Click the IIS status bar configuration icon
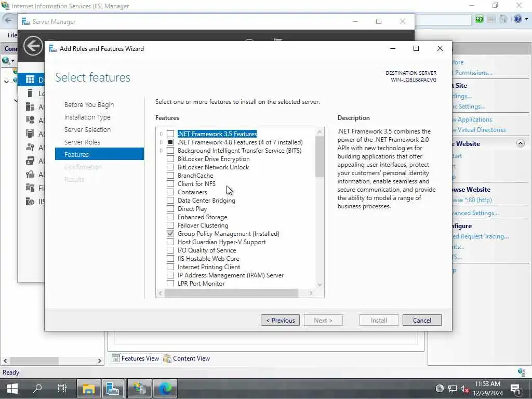This screenshot has width=532, height=399. pos(522,372)
